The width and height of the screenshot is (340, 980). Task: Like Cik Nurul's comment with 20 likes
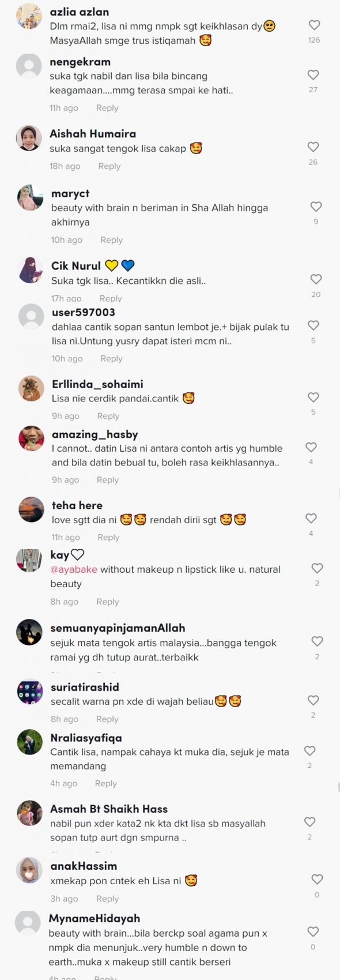(316, 279)
